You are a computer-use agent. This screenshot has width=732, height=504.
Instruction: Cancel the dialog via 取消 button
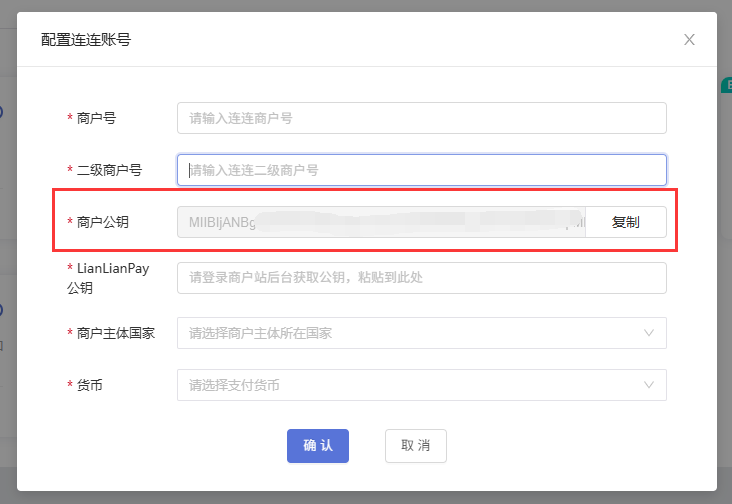(x=415, y=446)
